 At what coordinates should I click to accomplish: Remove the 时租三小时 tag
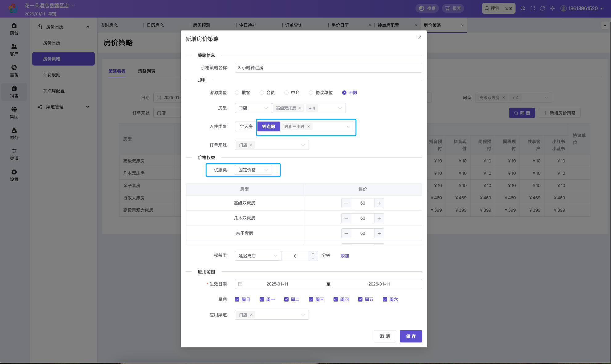(x=309, y=126)
